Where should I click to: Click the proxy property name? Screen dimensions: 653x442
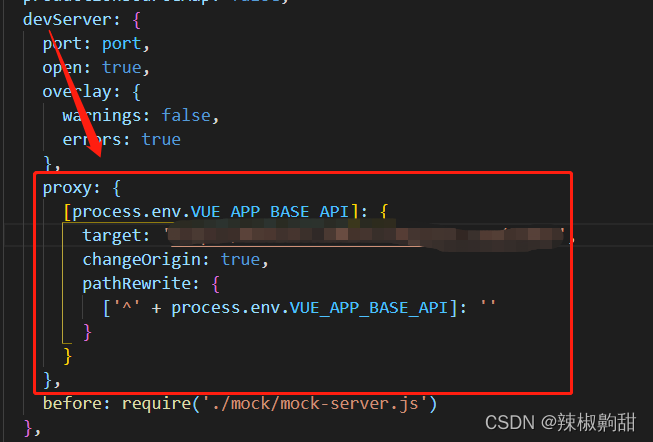[67, 188]
